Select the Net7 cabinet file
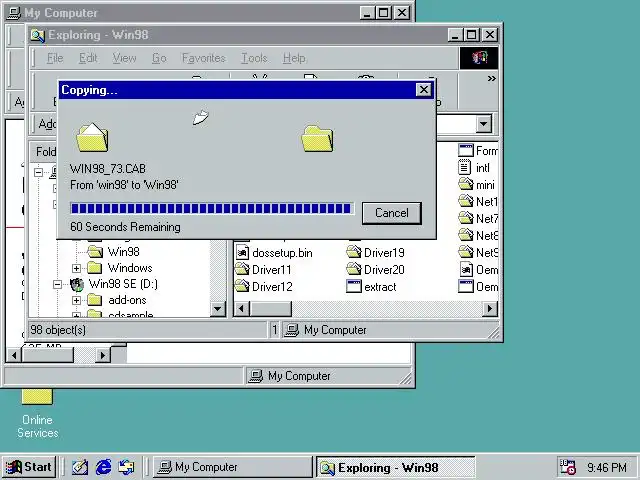Viewport: 640px width, 480px height. [478, 219]
